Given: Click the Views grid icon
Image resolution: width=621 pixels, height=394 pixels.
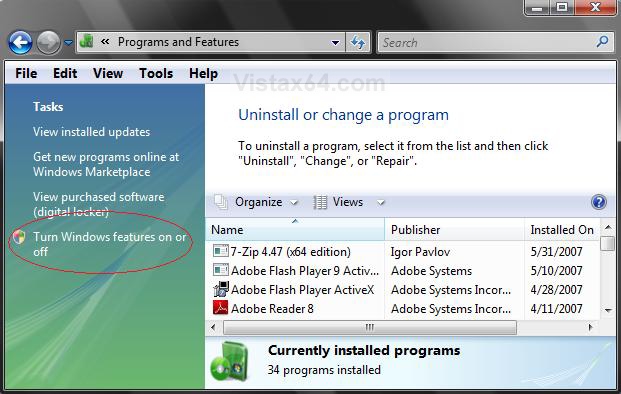Looking at the screenshot, I should (x=320, y=202).
